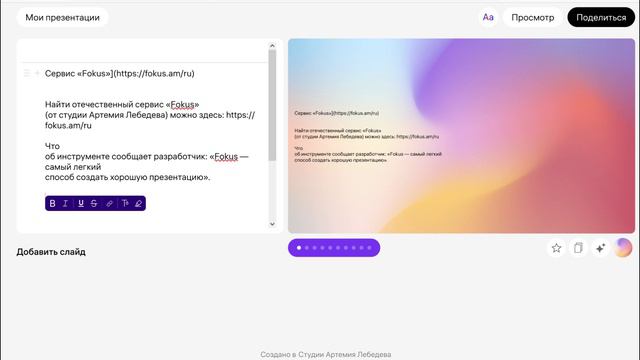Click the plus icon beside first line
This screenshot has width=640, height=360.
click(x=38, y=73)
